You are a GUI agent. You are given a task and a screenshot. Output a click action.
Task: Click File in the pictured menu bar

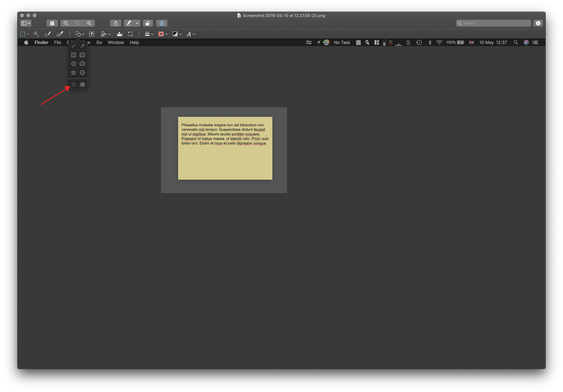57,42
